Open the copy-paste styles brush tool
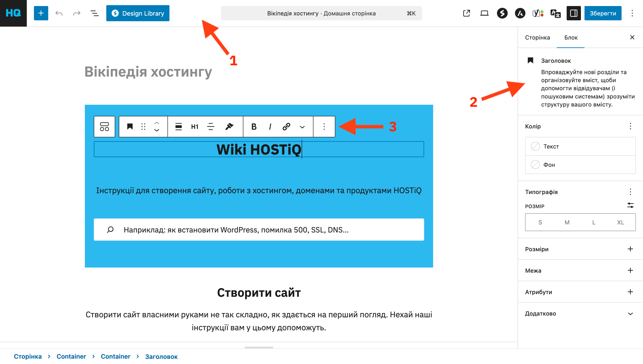This screenshot has width=643, height=364. pos(229,127)
